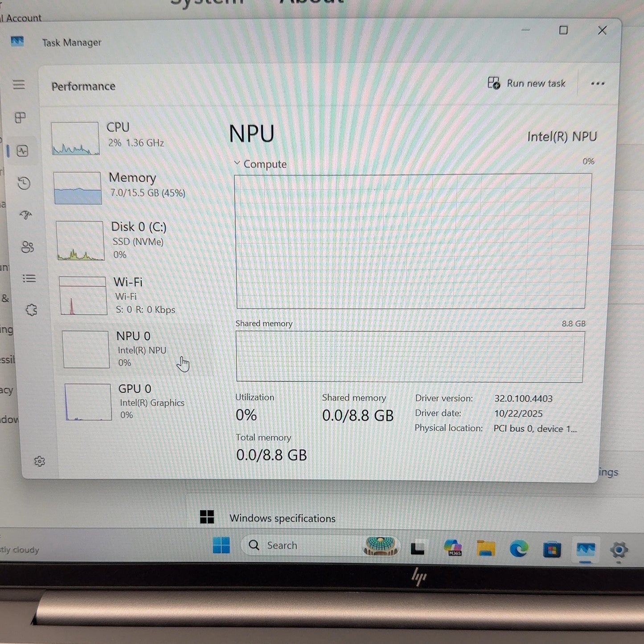The width and height of the screenshot is (644, 644).
Task: Open the Users page icon
Action: [28, 247]
